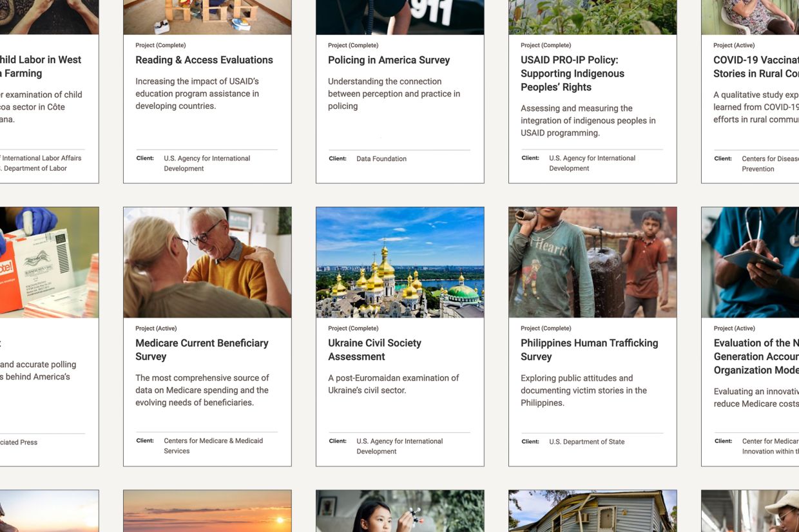Click 'Client:' label on Philippines survey card
Viewport: 799px width, 532px height.
click(530, 442)
